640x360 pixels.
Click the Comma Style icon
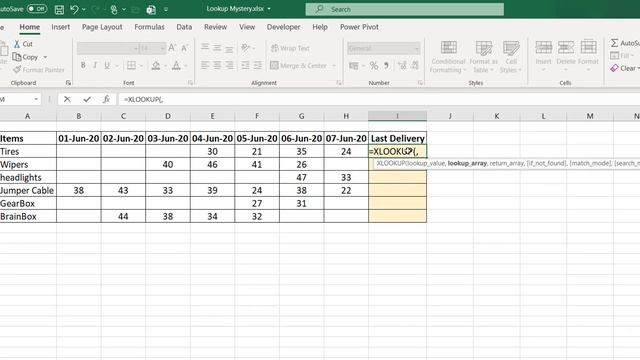pyautogui.click(x=386, y=65)
